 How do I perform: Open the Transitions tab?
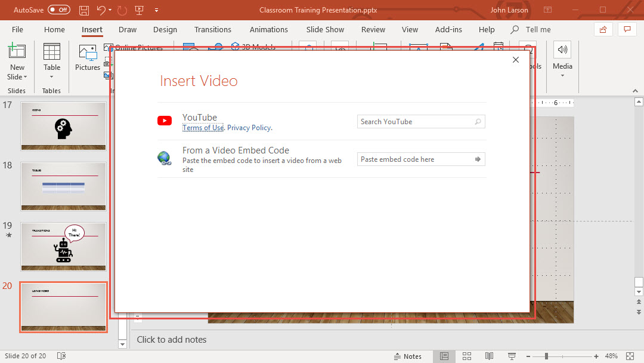click(x=212, y=29)
